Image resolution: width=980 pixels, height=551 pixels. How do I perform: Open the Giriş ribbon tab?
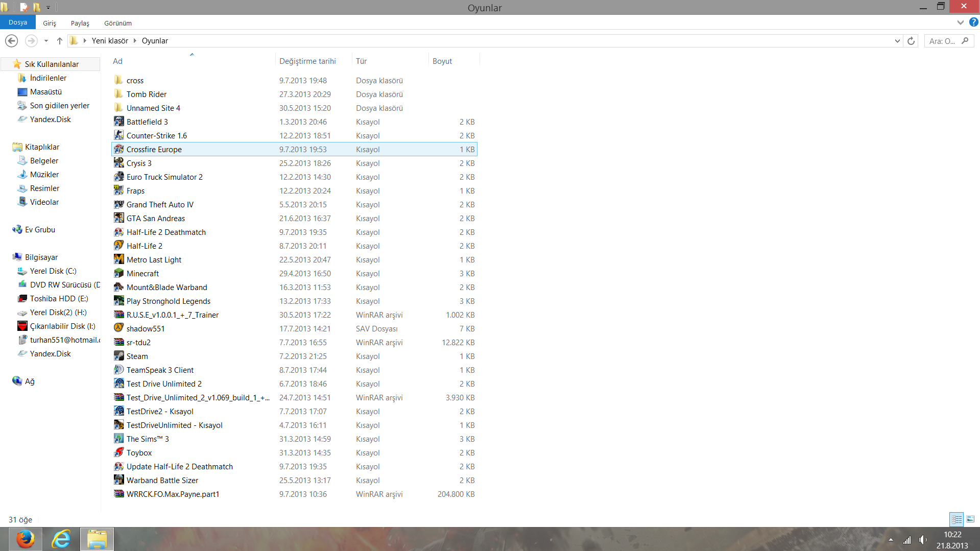[50, 23]
